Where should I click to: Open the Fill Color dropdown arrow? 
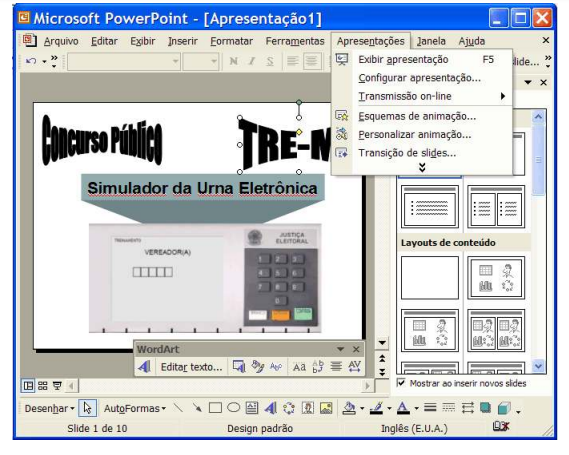362,409
